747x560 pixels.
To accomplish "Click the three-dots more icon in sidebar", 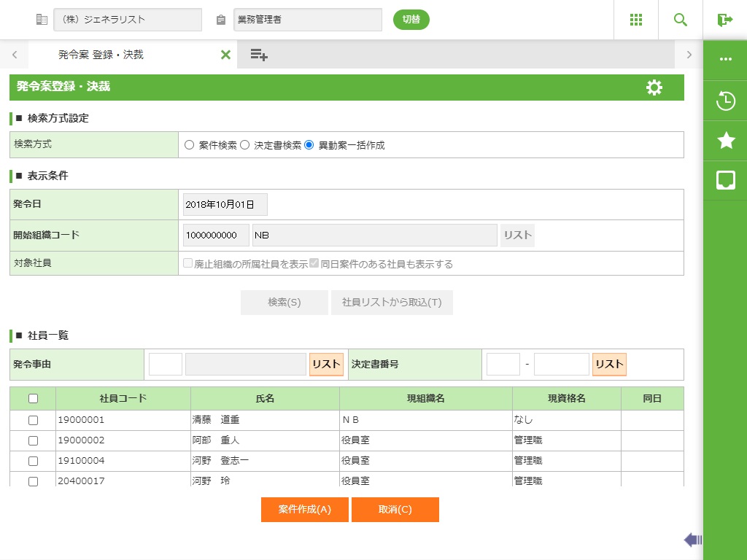I will (726, 59).
